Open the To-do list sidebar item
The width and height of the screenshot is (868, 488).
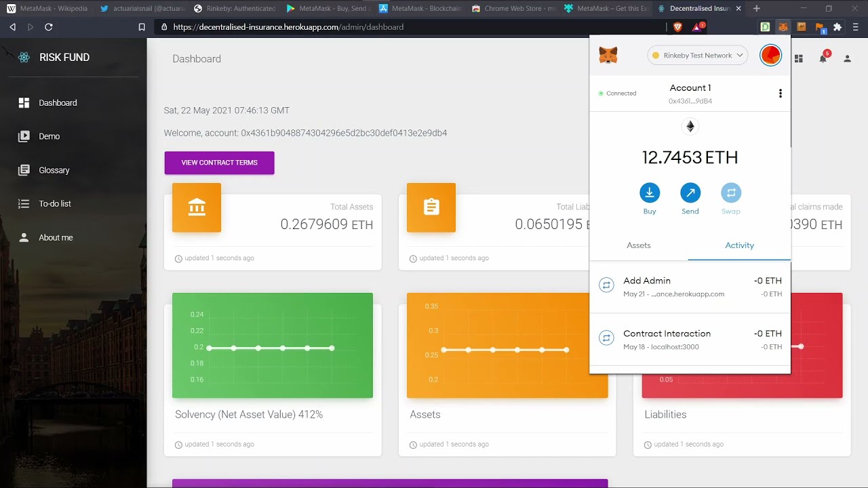[x=73, y=203]
